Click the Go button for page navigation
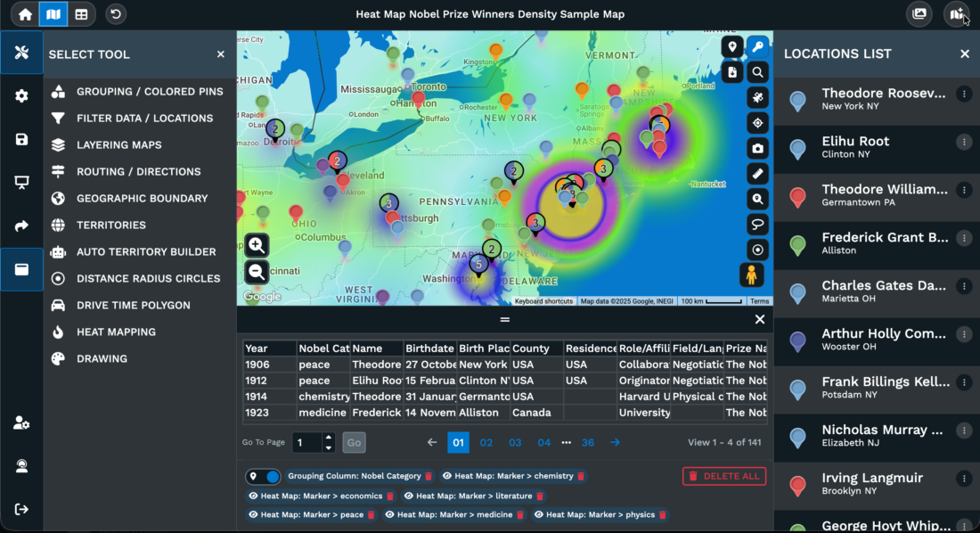 coord(354,443)
